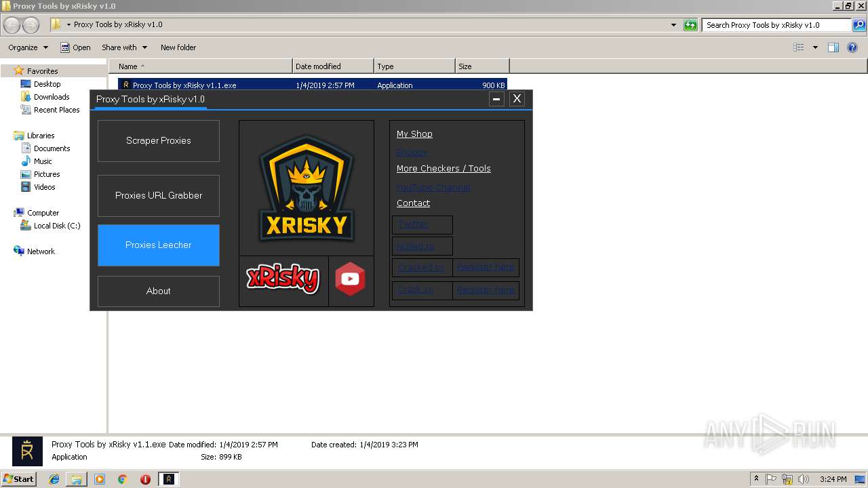868x488 pixels.
Task: Select the Proxies Leecher button
Action: point(159,245)
